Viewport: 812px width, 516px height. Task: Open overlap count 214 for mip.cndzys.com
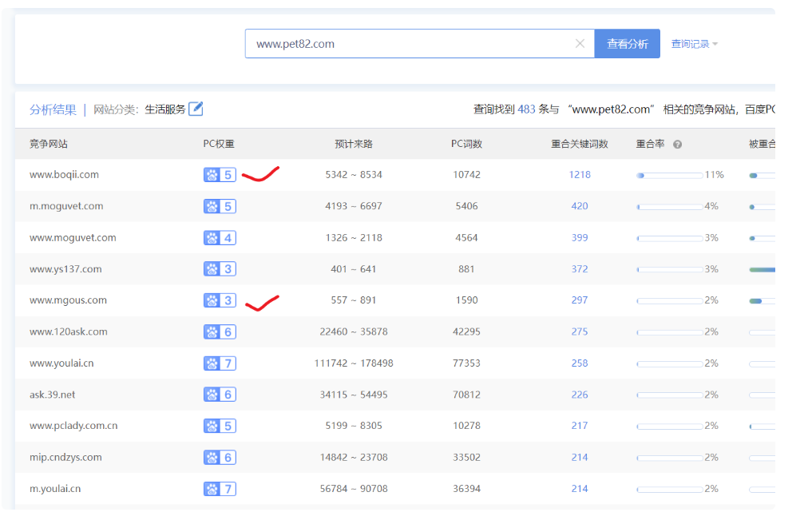click(580, 458)
